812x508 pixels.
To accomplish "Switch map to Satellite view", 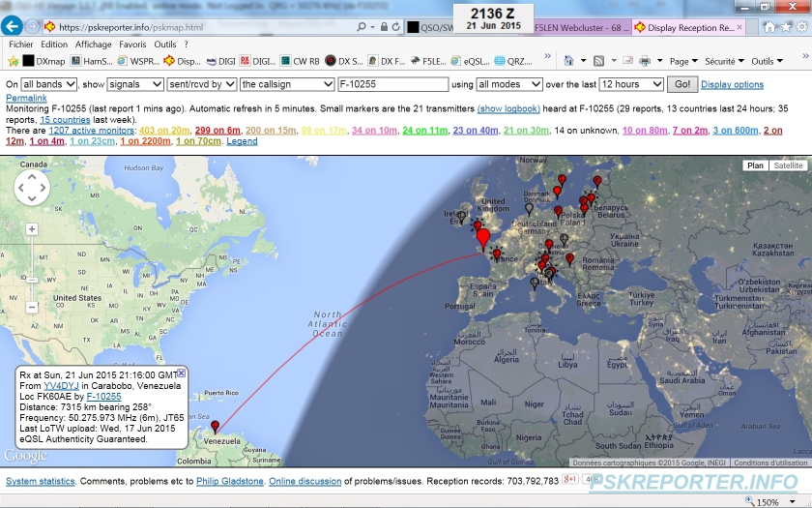I will [x=789, y=165].
